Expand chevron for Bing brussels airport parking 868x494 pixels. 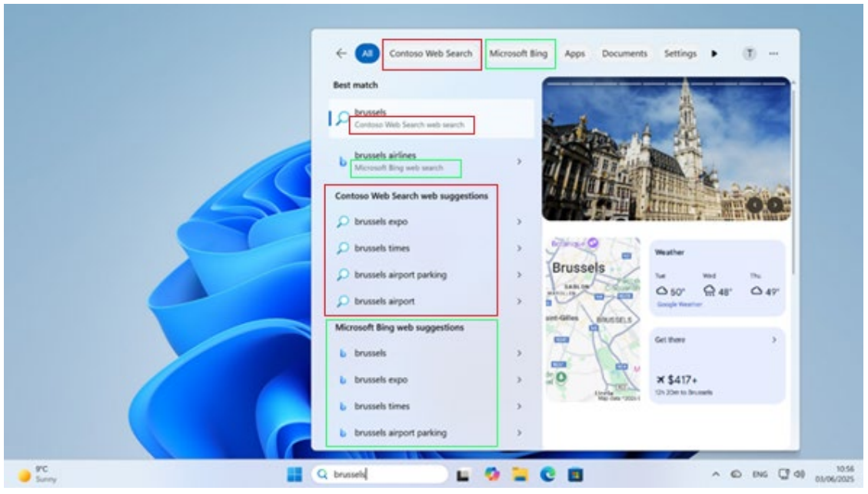[x=519, y=432]
